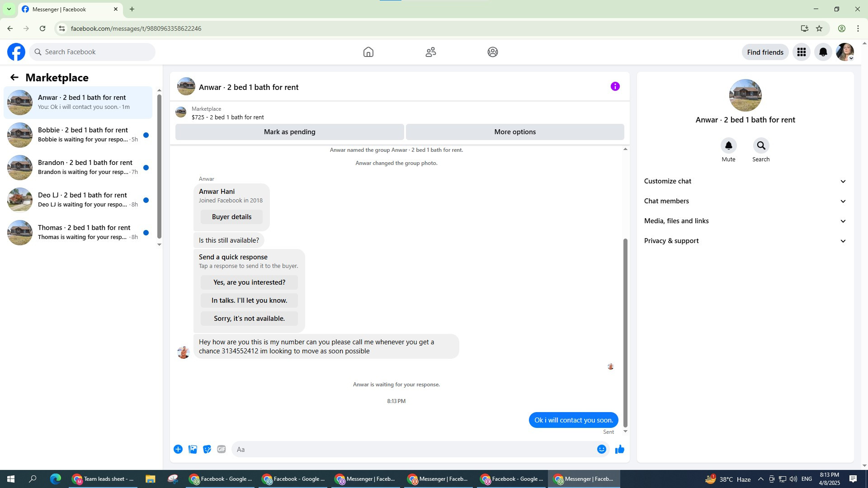Viewport: 868px width, 488px height.
Task: Click the Mark as pending button
Action: [289, 132]
